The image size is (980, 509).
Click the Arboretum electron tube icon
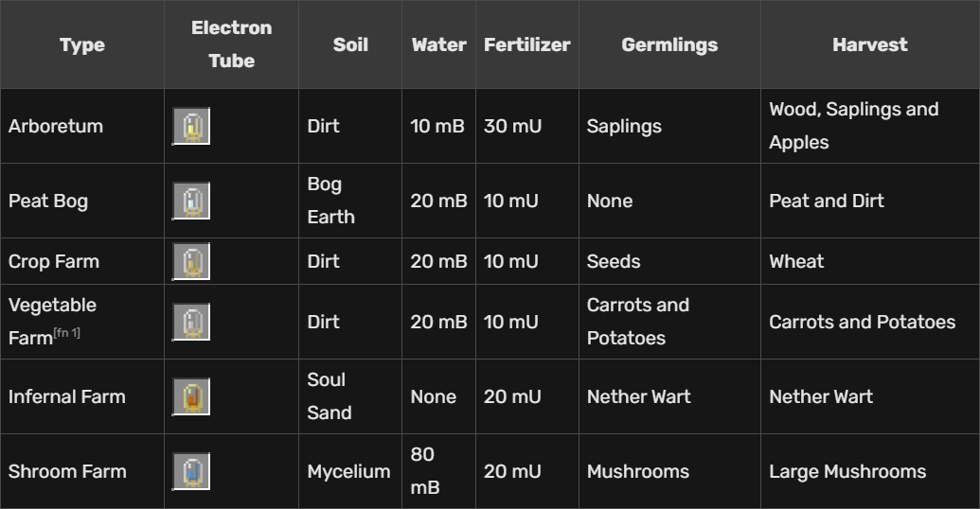click(191, 127)
